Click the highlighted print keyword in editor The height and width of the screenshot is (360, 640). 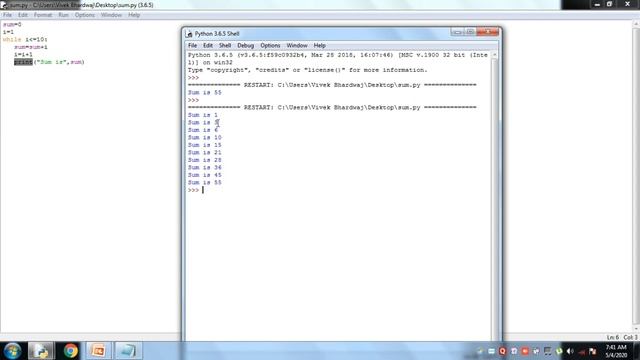click(23, 62)
